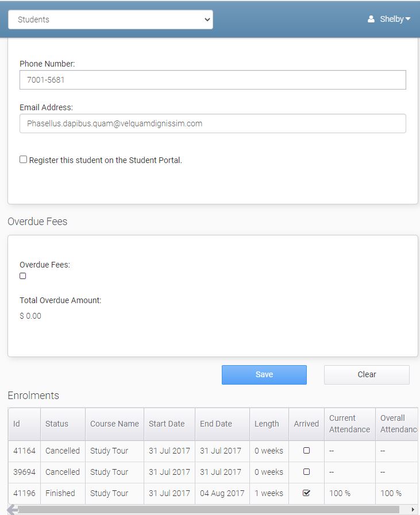The width and height of the screenshot is (420, 515).
Task: Check Arrived for cancelled enrolment 39694
Action: (x=306, y=472)
